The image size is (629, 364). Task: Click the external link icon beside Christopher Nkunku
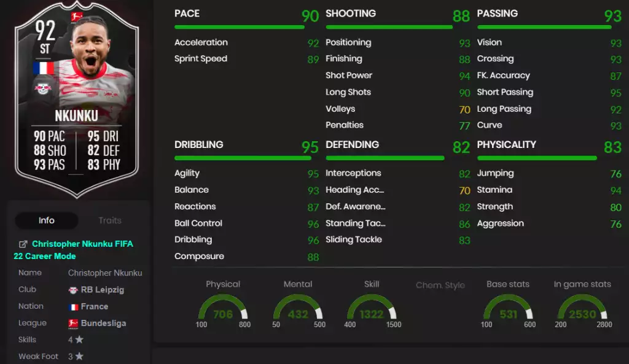coord(23,244)
